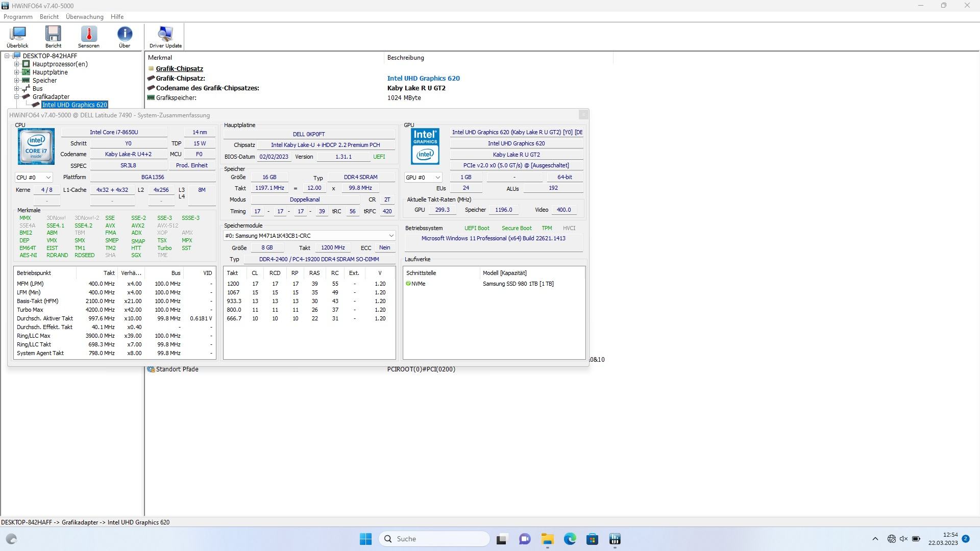Screen dimensions: 980x551
Task: Open File Explorer from the taskbar
Action: [x=548, y=539]
